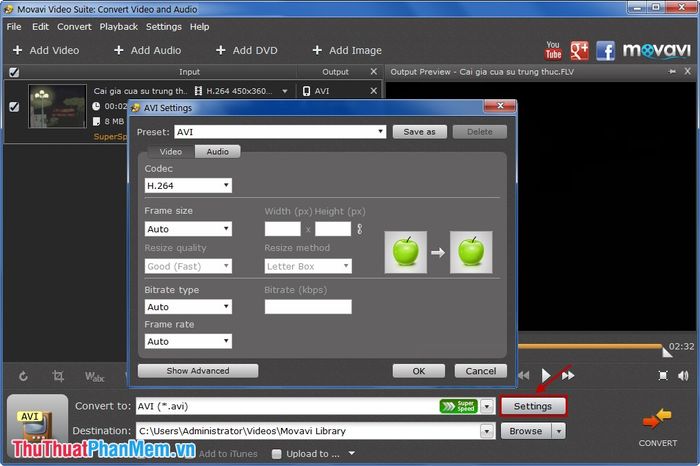This screenshot has width=700, height=466.
Task: Expand the Destination path dropdown arrow
Action: point(487,431)
